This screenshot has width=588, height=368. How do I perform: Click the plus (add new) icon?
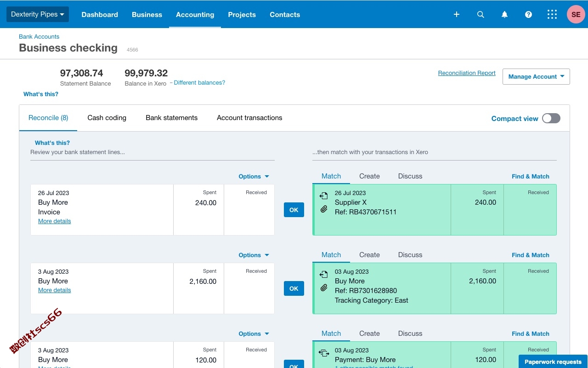457,14
